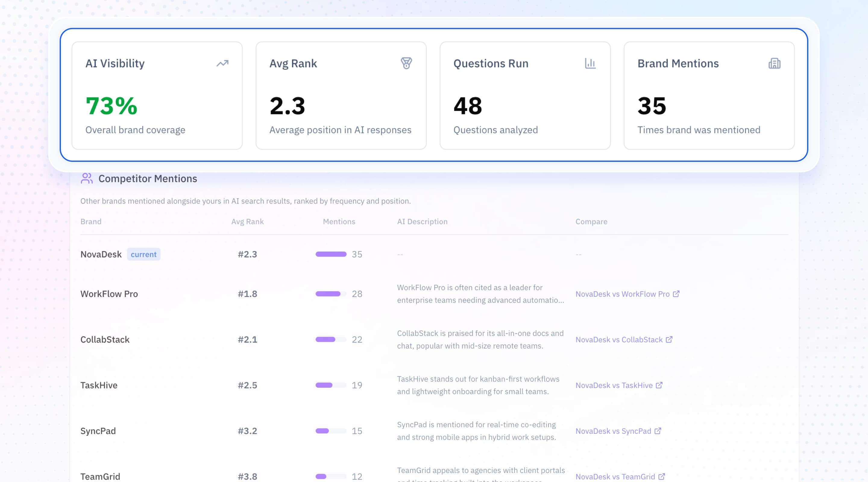Click 'Times brand was mentioned' caption
The width and height of the screenshot is (868, 482).
[699, 130]
